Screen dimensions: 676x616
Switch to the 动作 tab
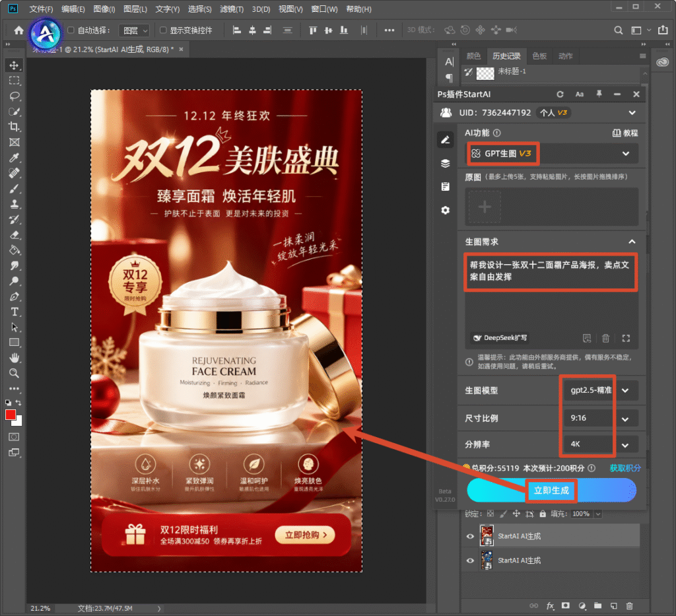(x=565, y=56)
